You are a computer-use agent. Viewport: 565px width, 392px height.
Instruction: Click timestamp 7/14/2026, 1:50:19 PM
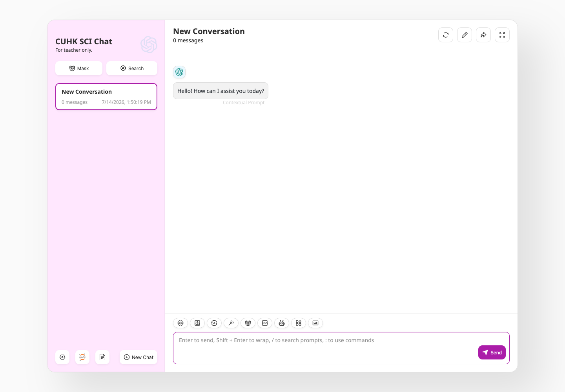126,102
